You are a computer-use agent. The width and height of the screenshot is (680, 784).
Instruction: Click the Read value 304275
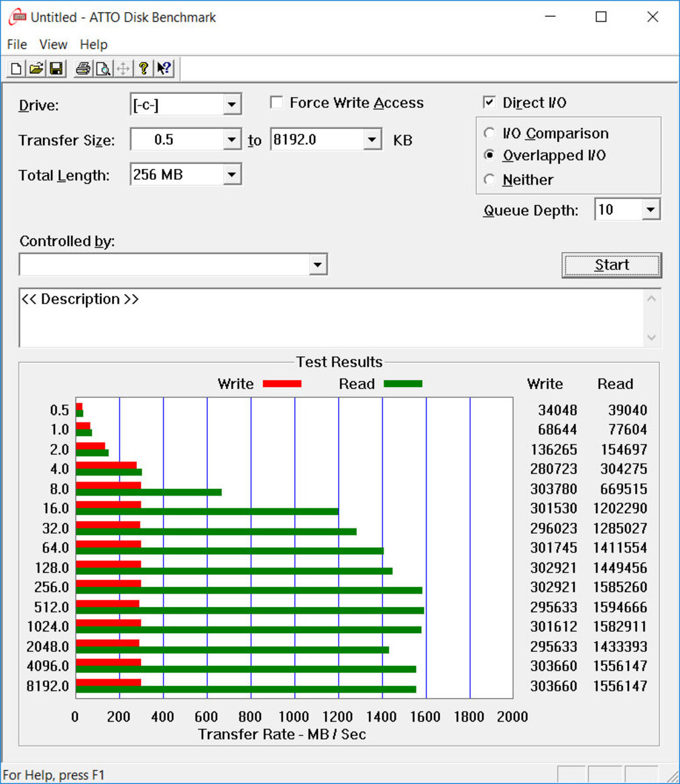coord(624,469)
